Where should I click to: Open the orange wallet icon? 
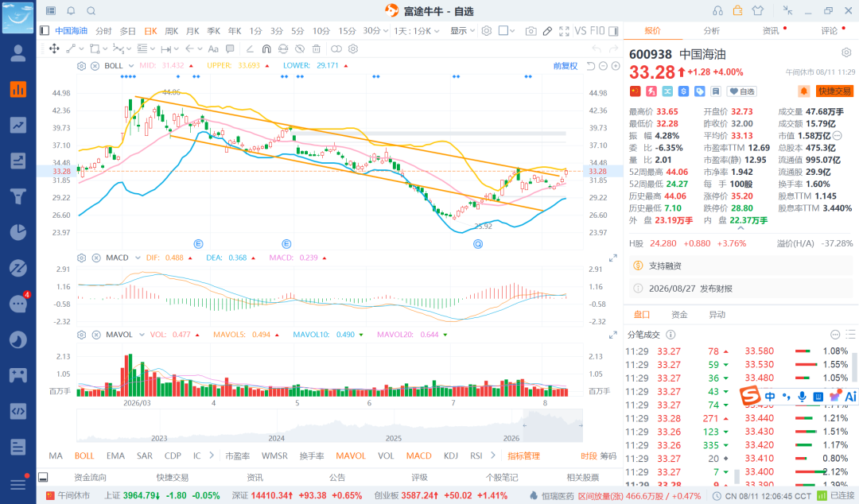tap(738, 10)
